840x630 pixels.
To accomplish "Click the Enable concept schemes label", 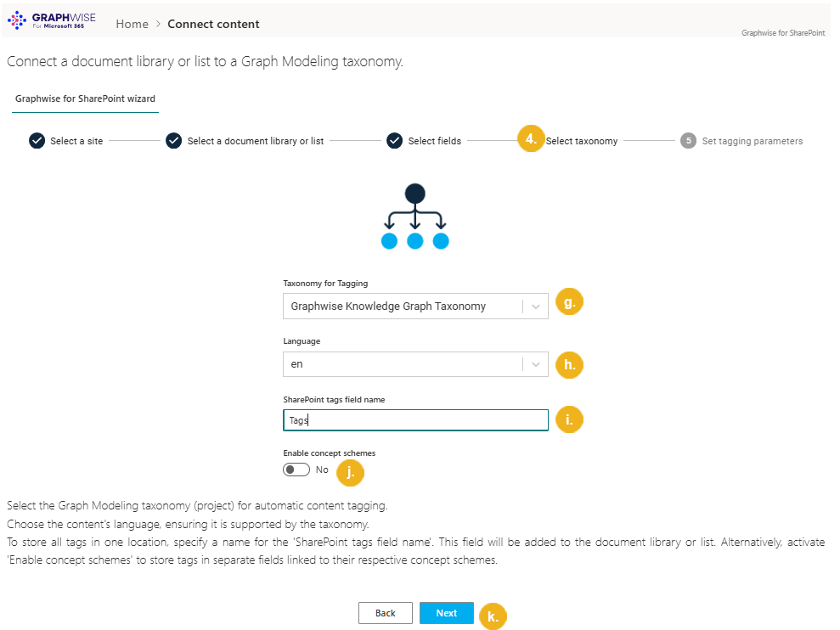I will coord(329,453).
